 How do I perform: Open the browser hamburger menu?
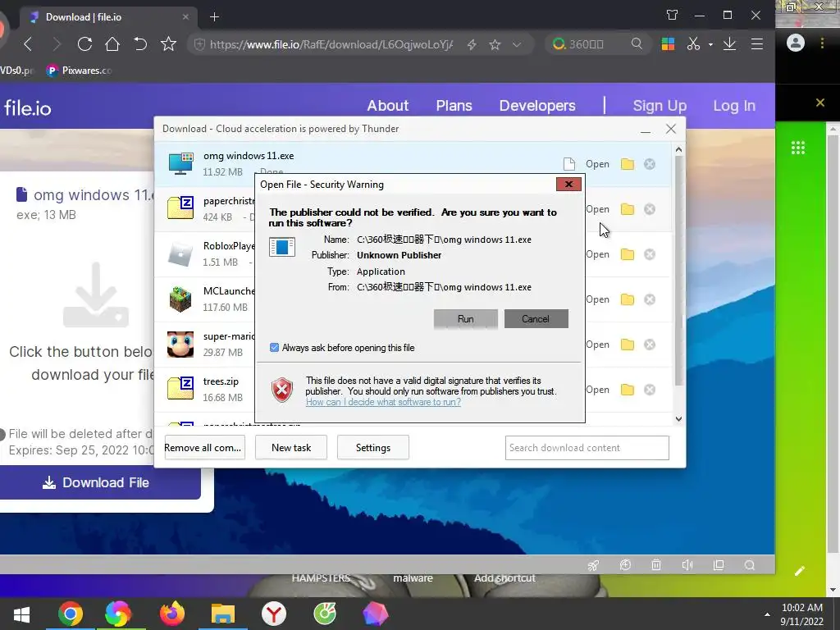pyautogui.click(x=757, y=44)
